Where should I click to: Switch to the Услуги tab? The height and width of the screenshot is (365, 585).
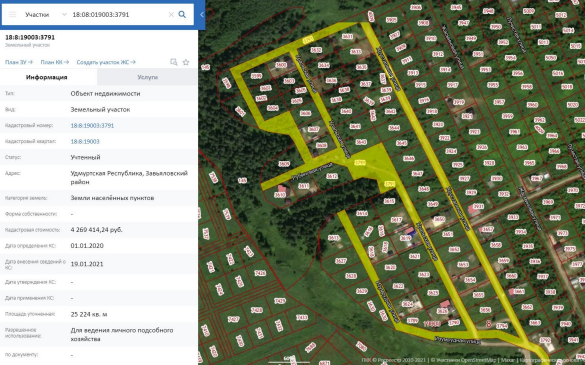[147, 77]
